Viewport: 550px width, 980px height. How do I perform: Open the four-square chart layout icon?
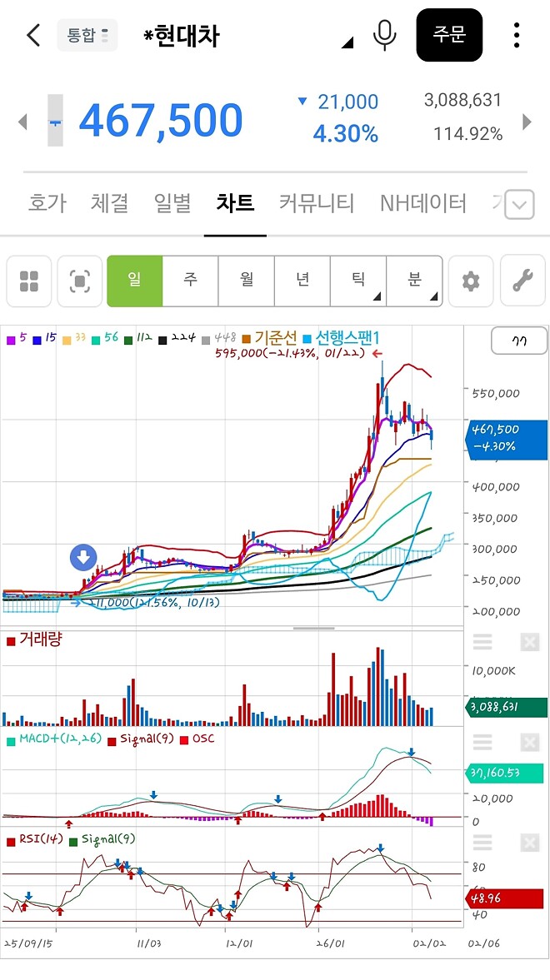click(x=29, y=281)
